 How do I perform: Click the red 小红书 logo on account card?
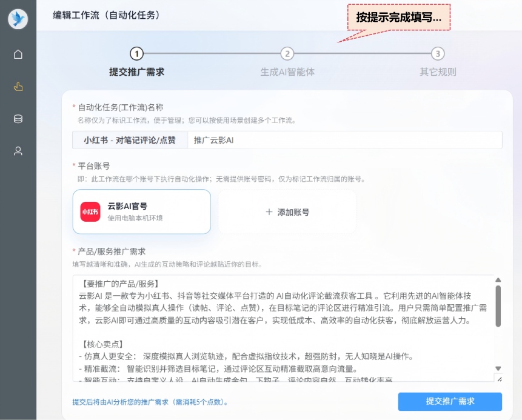[90, 212]
